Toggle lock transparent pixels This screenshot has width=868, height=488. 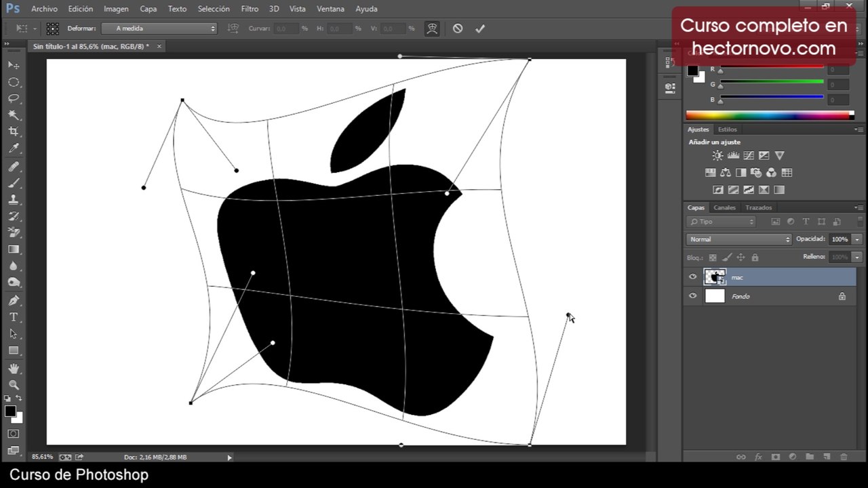713,258
